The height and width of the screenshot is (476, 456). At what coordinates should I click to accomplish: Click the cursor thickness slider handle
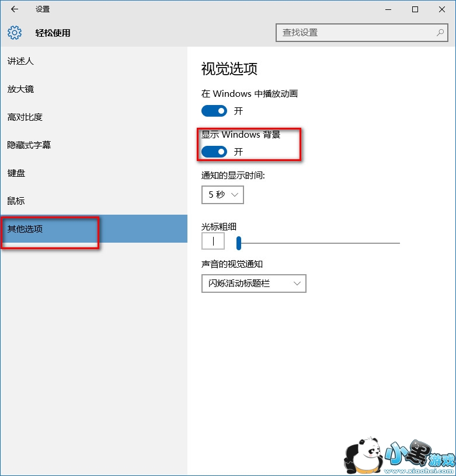239,243
